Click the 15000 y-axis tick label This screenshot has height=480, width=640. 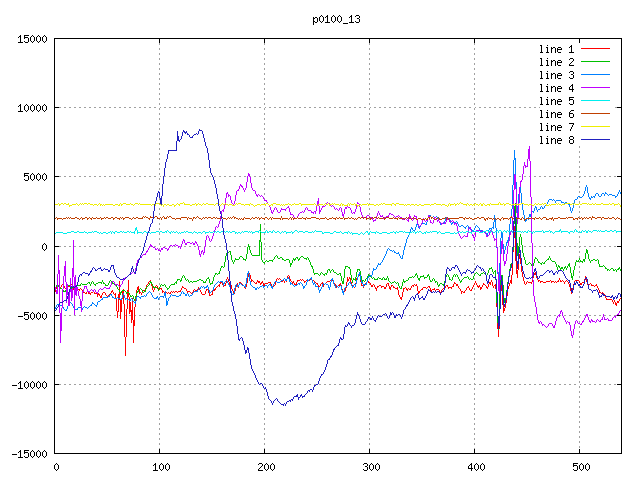(x=32, y=39)
